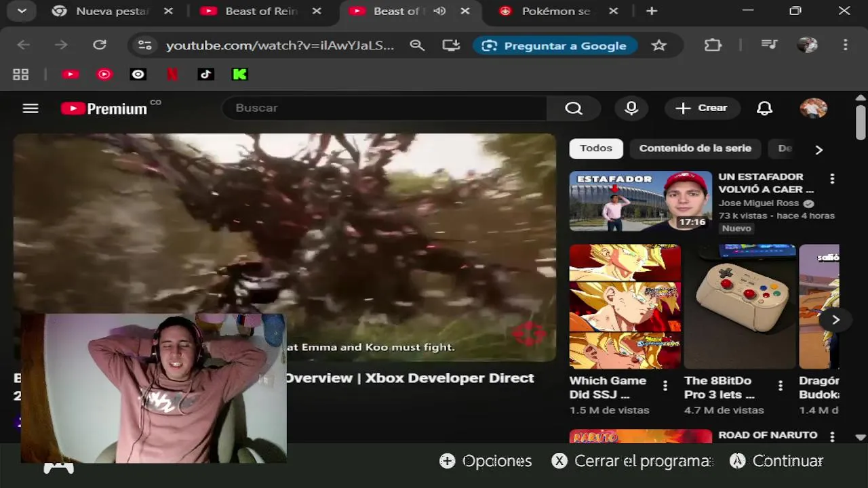Reload the YouTube page
The height and width of the screenshot is (488, 868).
coord(100,45)
